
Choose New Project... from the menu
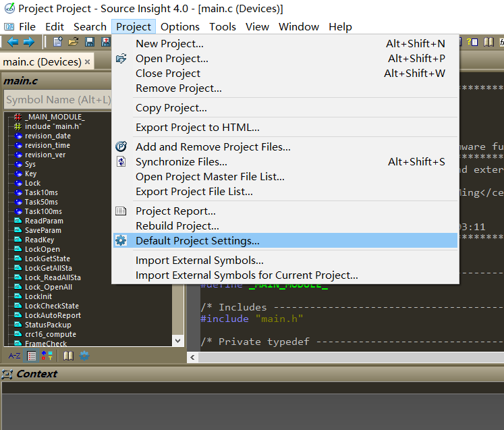click(x=285, y=43)
